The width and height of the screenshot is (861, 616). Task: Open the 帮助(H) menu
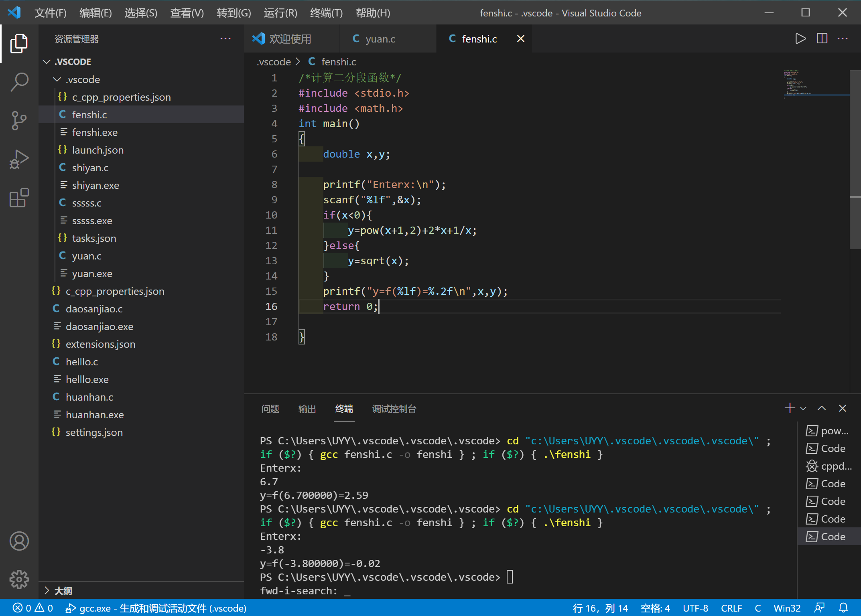pyautogui.click(x=373, y=13)
